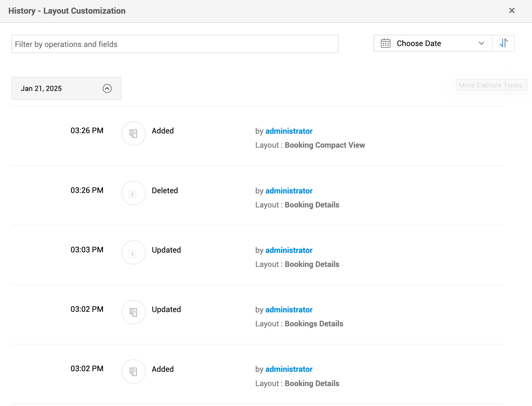Screen dimensions: 532x406
Task: Click icon for 03:26 PM Added entry
Action: point(134,133)
